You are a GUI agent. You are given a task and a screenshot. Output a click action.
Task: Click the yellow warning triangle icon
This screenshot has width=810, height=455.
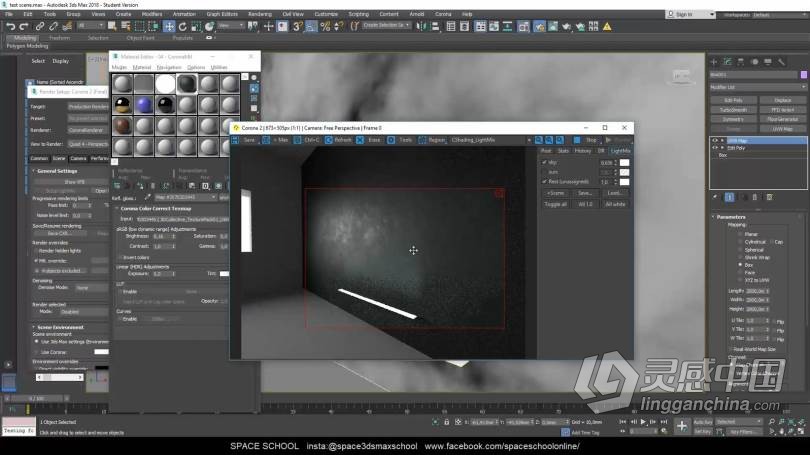click(x=607, y=26)
